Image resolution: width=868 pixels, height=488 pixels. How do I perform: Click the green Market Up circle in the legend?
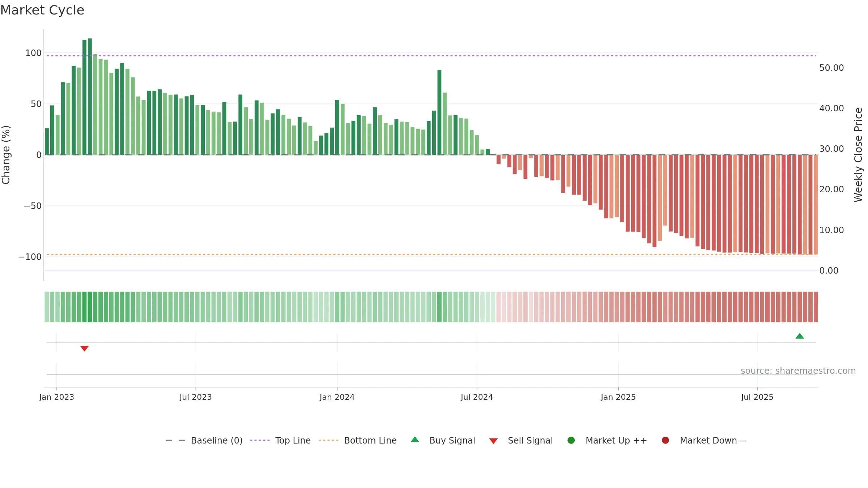571,440
